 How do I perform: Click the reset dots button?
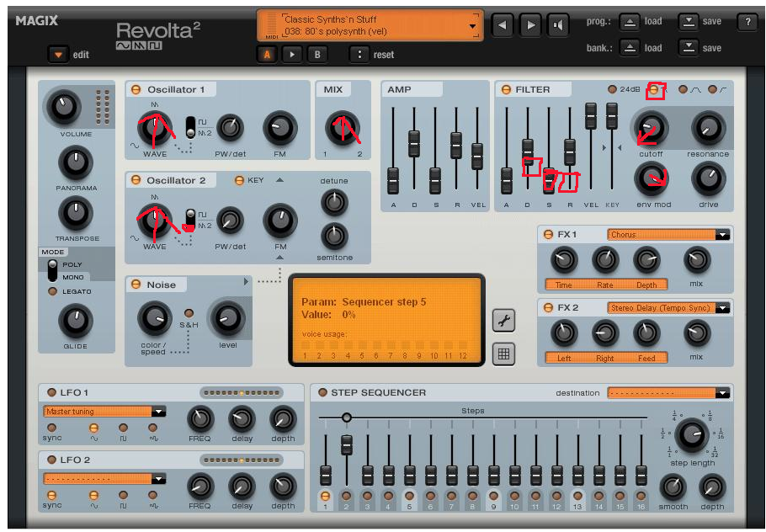(359, 54)
